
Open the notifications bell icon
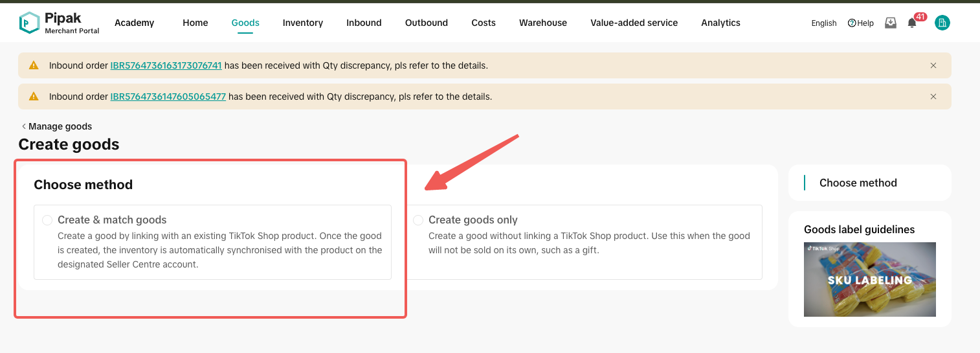click(x=912, y=23)
